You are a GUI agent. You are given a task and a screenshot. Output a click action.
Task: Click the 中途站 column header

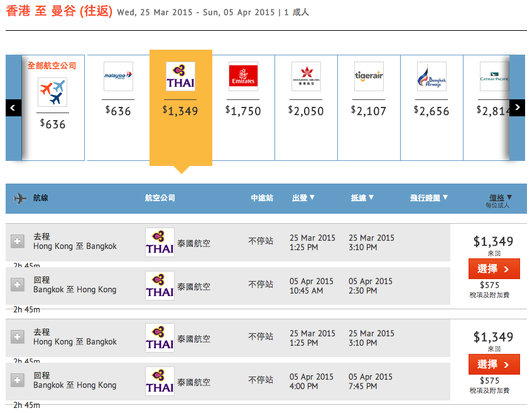[262, 197]
